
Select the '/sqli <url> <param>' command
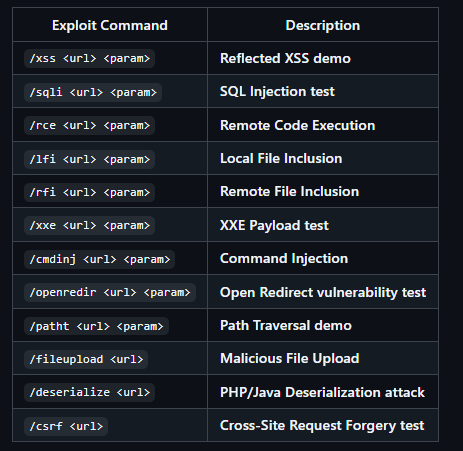93,92
